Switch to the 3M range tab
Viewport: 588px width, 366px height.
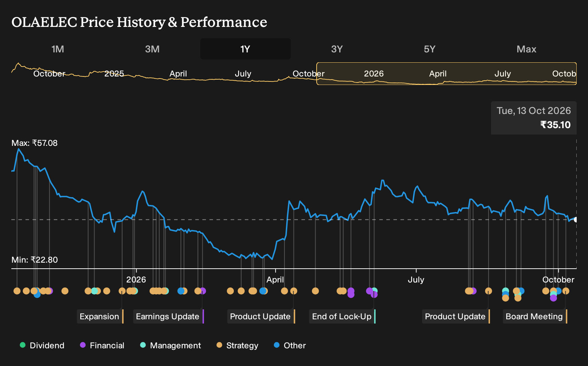(152, 49)
